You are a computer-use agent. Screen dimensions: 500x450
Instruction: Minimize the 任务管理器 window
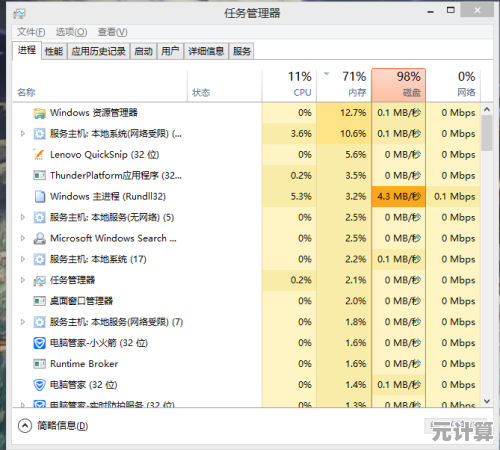431,12
